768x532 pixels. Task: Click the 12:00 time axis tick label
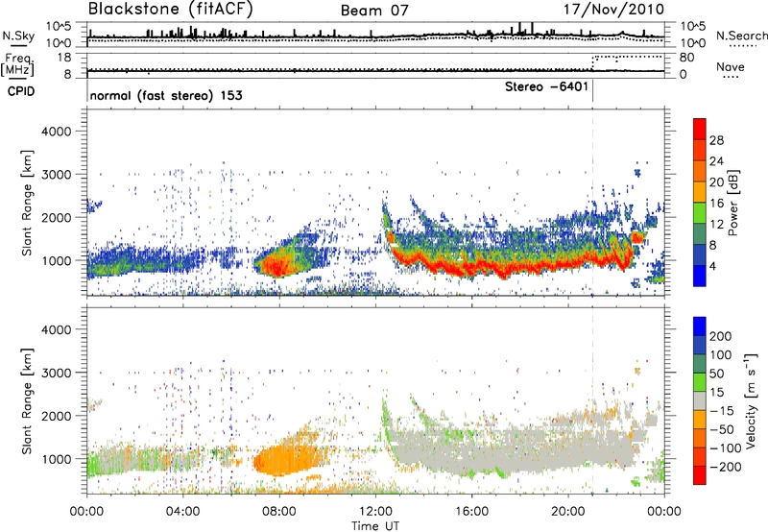375,512
